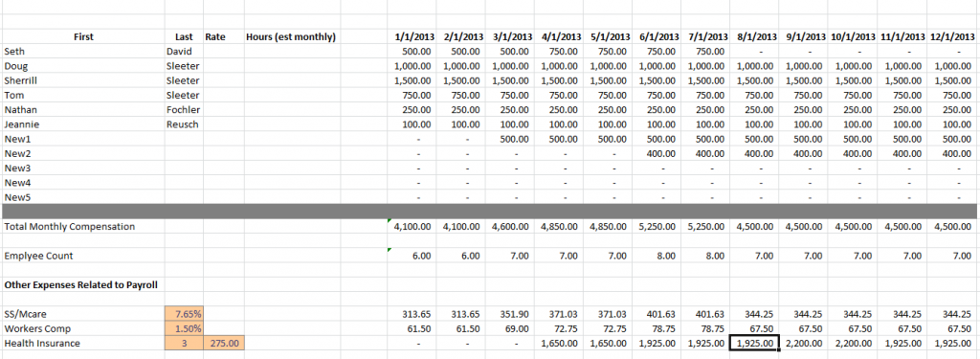Select the 'Sleeter' cell in Tom's row
Image resolution: width=980 pixels, height=359 pixels.
pos(184,95)
